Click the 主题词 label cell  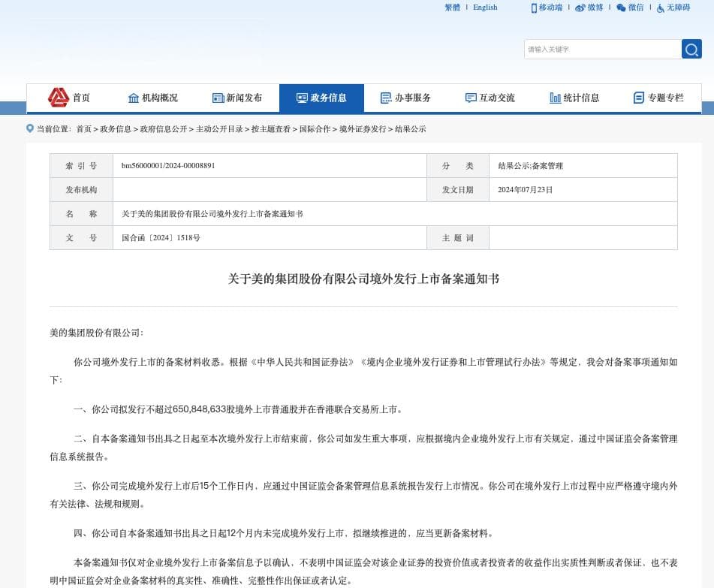point(458,238)
